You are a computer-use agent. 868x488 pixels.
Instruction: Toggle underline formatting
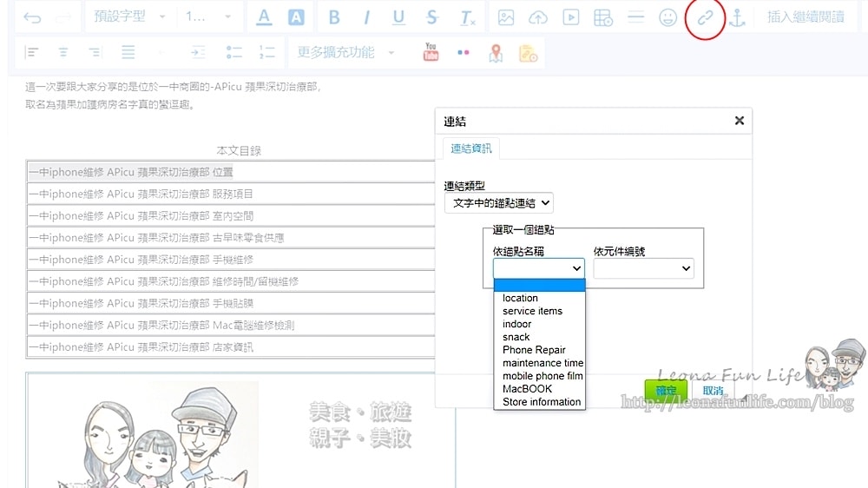click(398, 18)
